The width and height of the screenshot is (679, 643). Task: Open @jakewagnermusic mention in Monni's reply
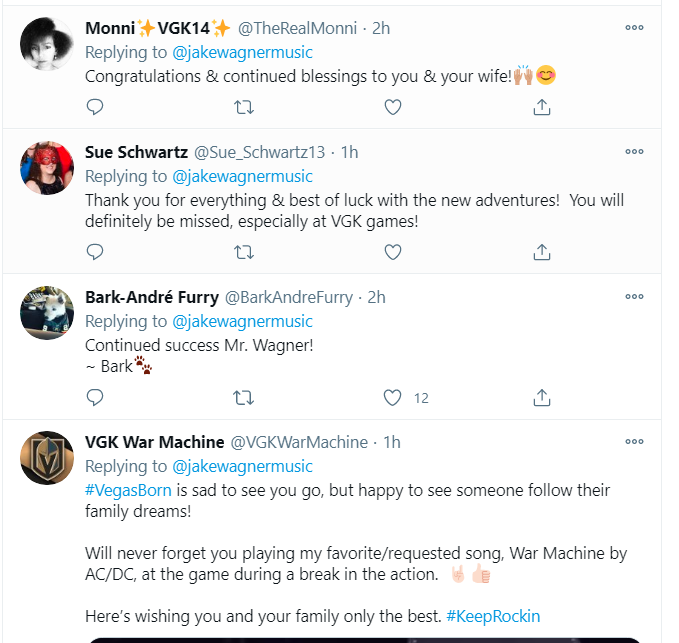pyautogui.click(x=242, y=52)
